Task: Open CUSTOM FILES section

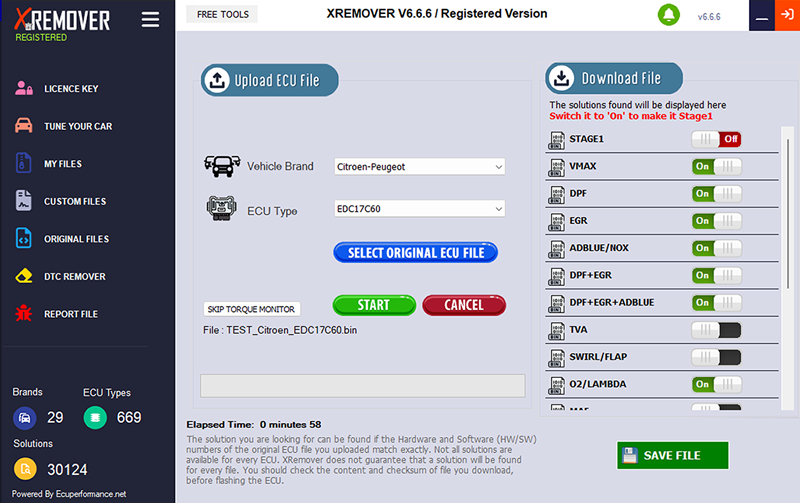Action: point(75,202)
